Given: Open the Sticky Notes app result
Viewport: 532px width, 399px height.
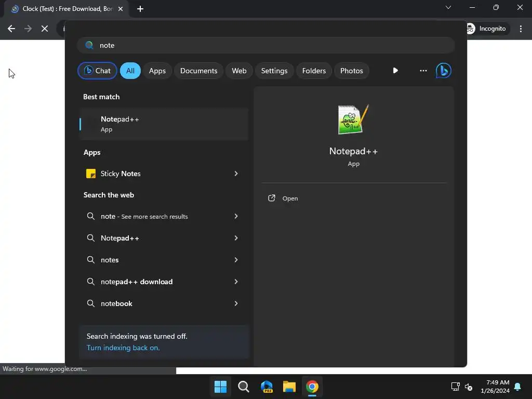Looking at the screenshot, I should coord(164,174).
